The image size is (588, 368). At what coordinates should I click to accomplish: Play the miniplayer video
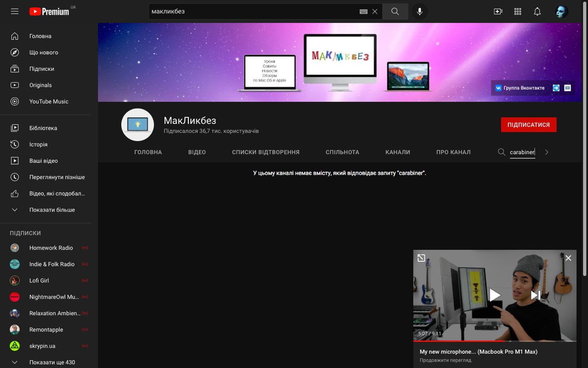tap(494, 295)
